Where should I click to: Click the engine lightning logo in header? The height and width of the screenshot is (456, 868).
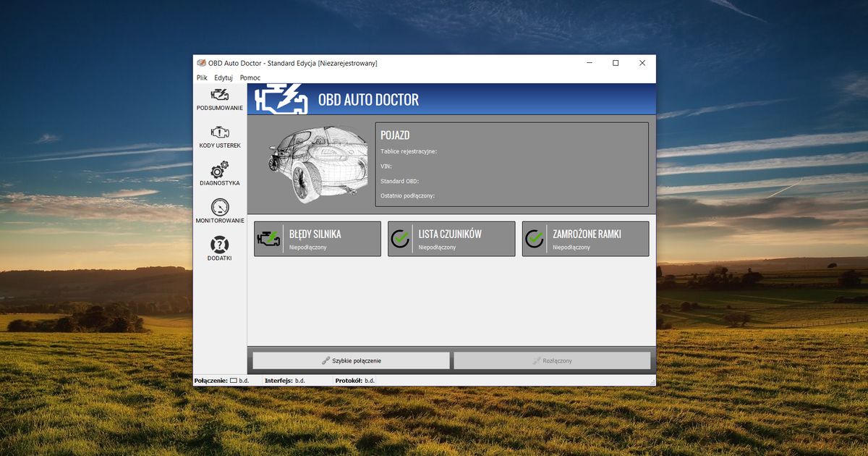coord(281,99)
